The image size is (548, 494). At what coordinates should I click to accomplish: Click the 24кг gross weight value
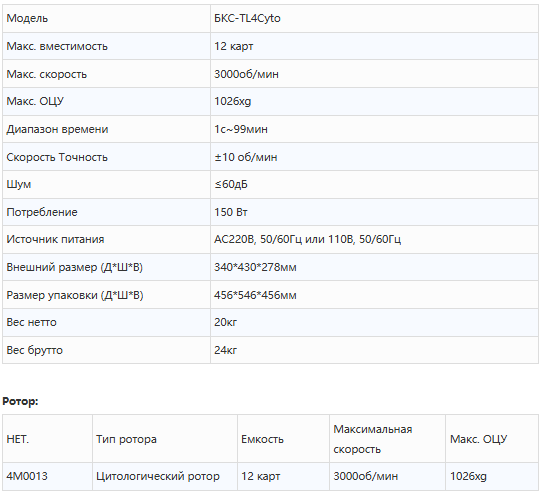(x=225, y=350)
